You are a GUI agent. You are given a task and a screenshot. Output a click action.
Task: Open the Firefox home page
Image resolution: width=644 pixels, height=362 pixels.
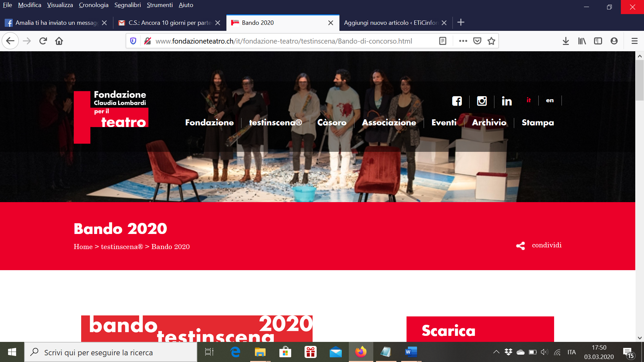59,41
